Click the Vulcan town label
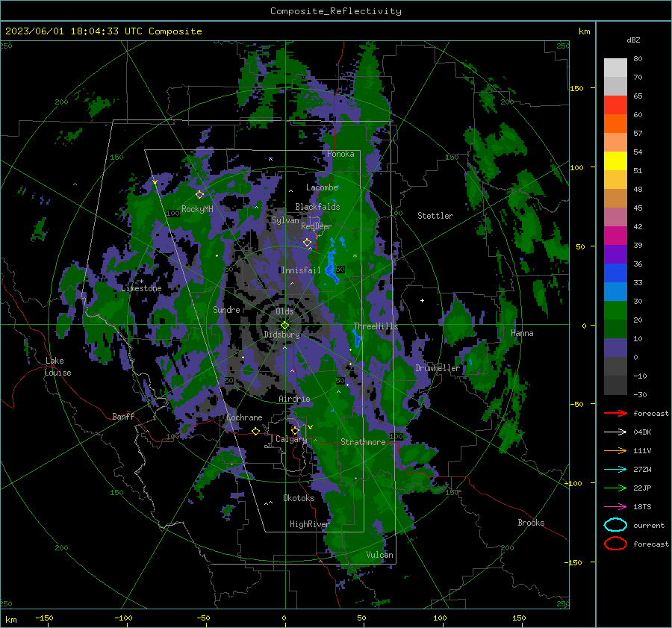672x628 pixels. 379,555
